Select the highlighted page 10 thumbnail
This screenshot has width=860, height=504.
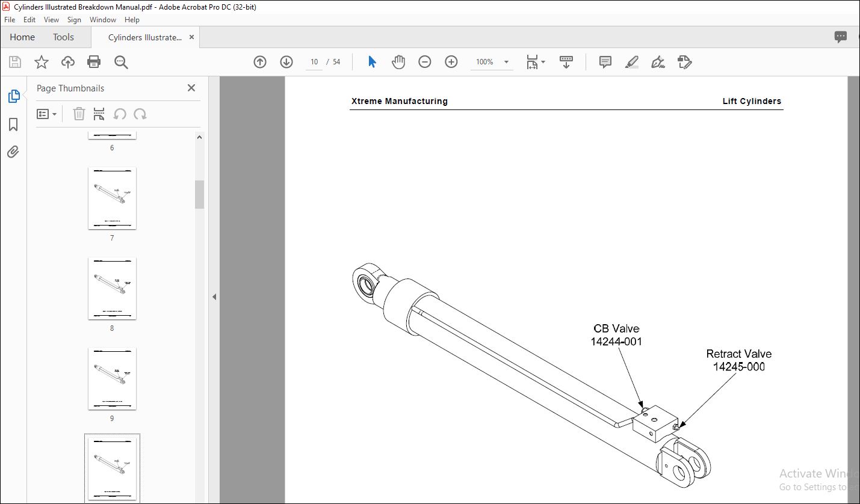click(112, 469)
